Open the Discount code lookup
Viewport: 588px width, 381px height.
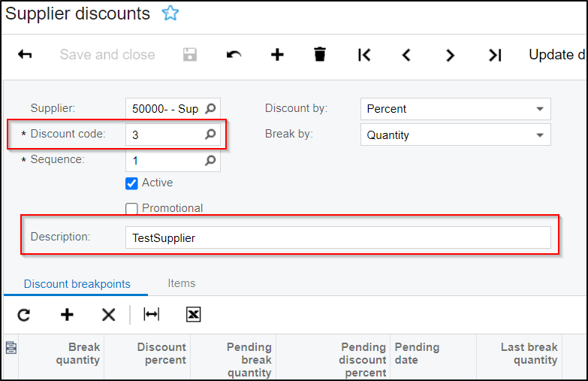tap(211, 135)
